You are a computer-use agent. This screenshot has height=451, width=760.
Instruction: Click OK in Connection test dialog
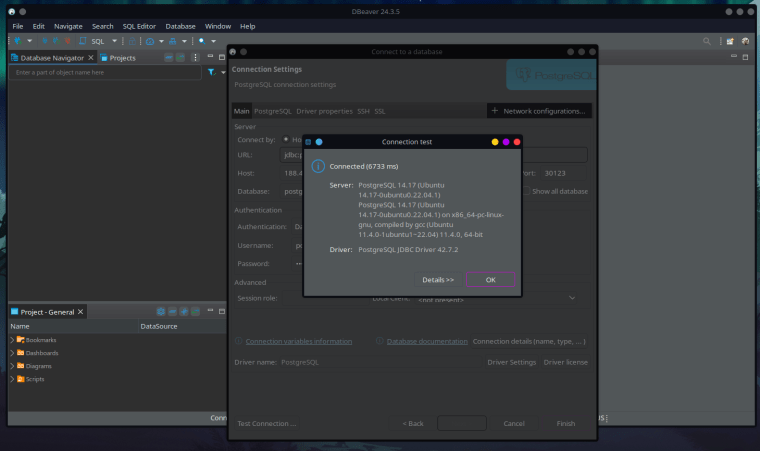click(x=491, y=280)
